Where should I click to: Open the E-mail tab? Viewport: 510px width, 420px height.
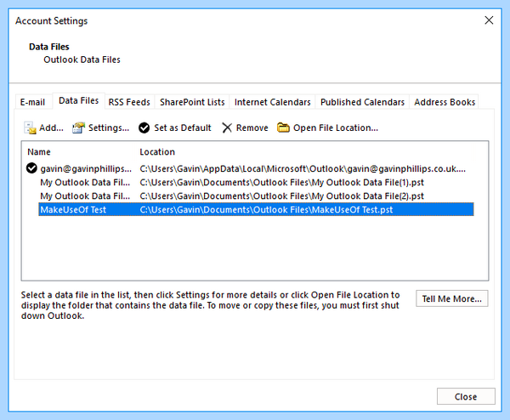tap(32, 102)
